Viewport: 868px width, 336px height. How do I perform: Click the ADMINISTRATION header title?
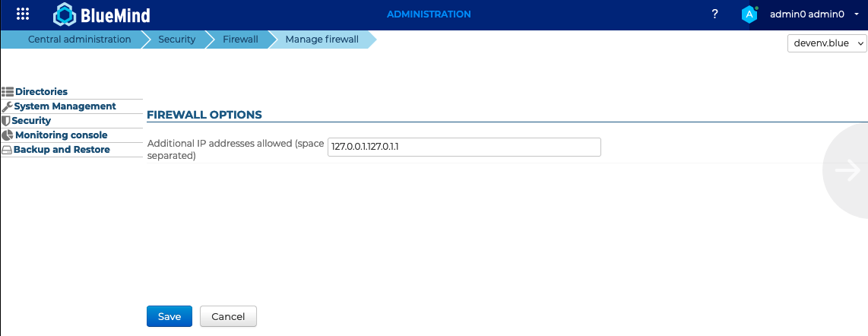click(429, 14)
